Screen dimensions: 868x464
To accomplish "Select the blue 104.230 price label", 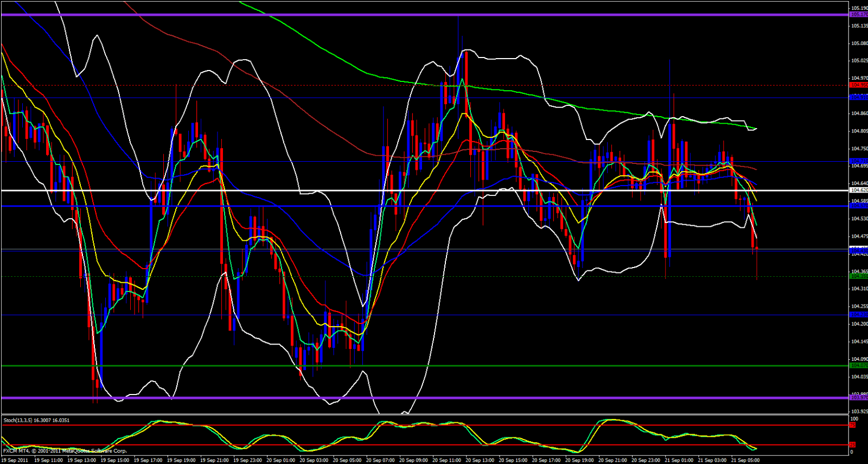I will pos(858,315).
